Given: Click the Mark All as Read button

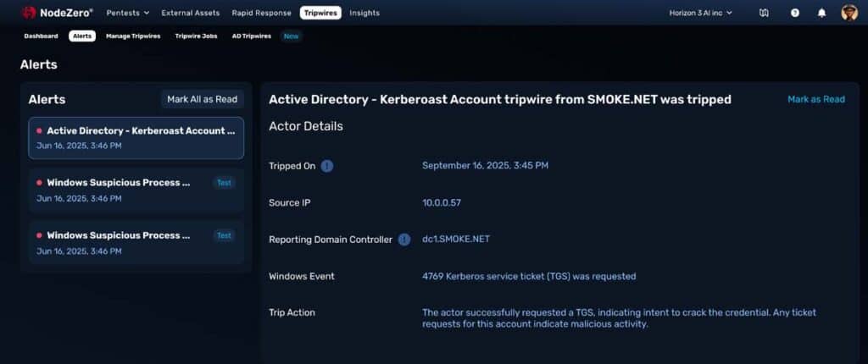Looking at the screenshot, I should [202, 99].
